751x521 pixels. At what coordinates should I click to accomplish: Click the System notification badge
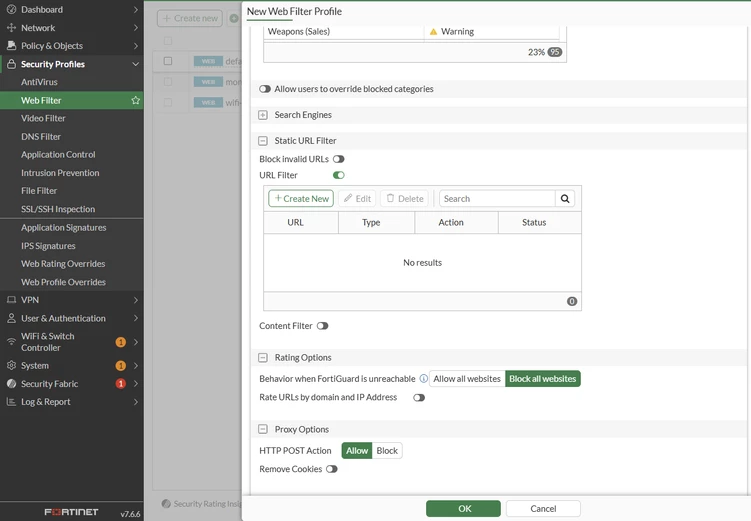coord(121,366)
